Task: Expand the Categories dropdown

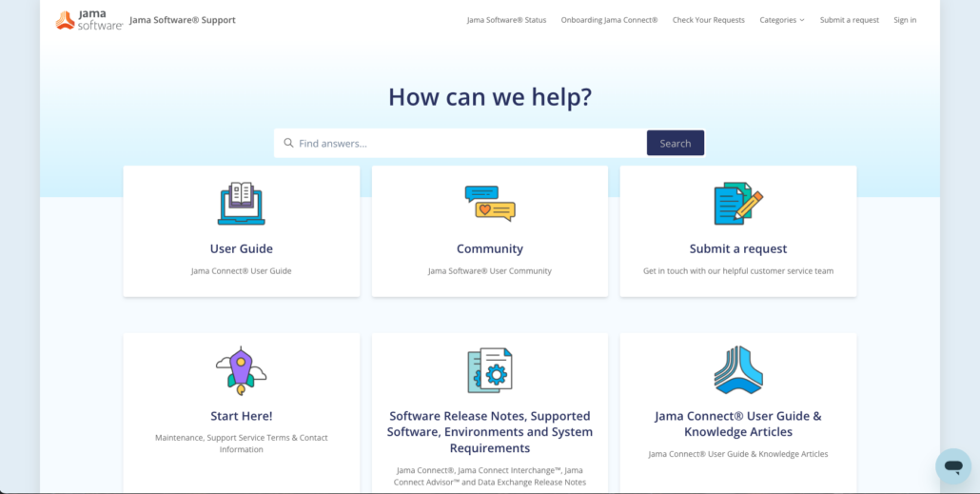Action: point(782,20)
